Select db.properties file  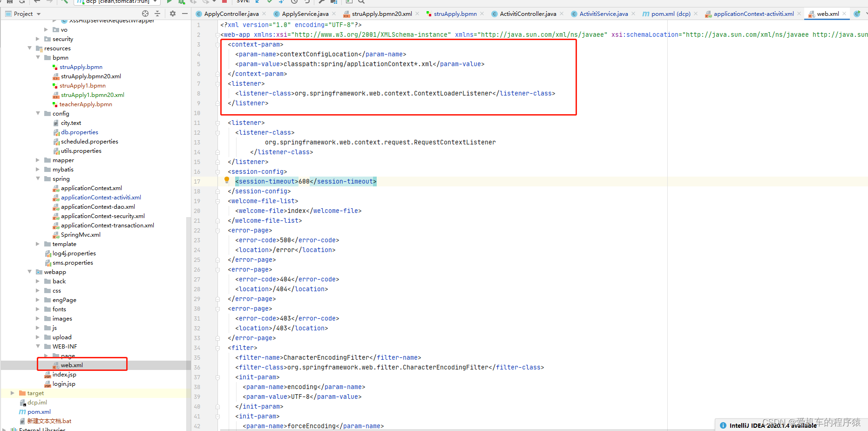click(x=79, y=132)
